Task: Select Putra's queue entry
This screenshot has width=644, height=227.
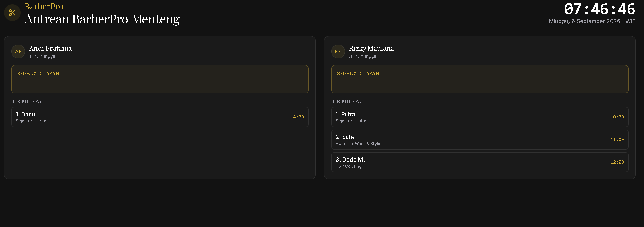Action: [480, 117]
